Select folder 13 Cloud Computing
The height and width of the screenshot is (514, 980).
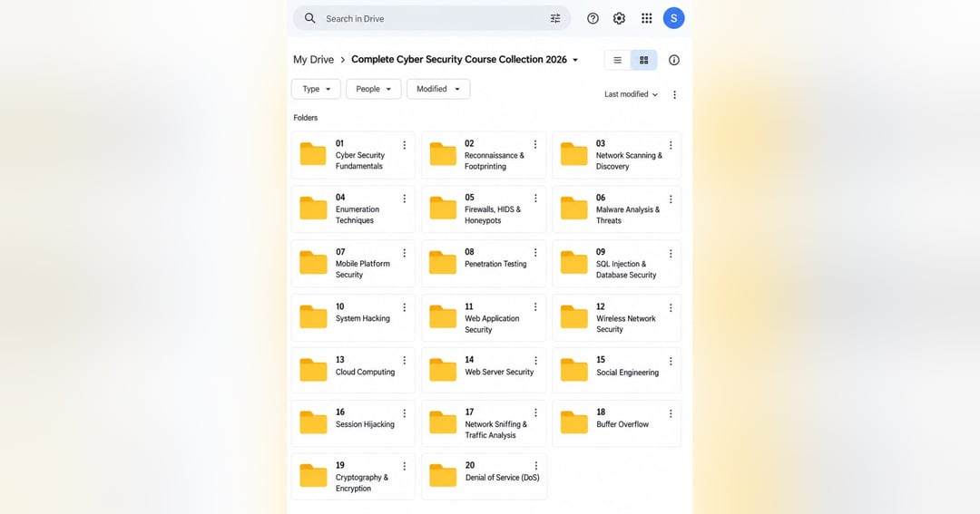pos(352,371)
